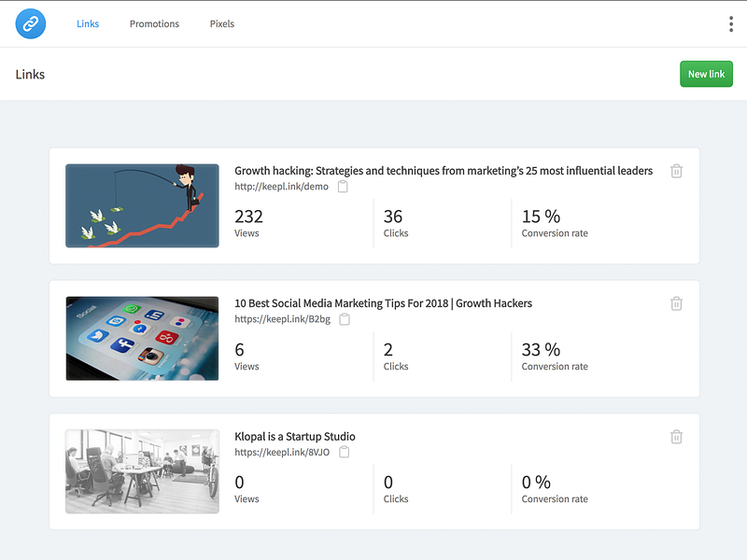Click the http://keepl.ink/demo short URL

click(281, 187)
